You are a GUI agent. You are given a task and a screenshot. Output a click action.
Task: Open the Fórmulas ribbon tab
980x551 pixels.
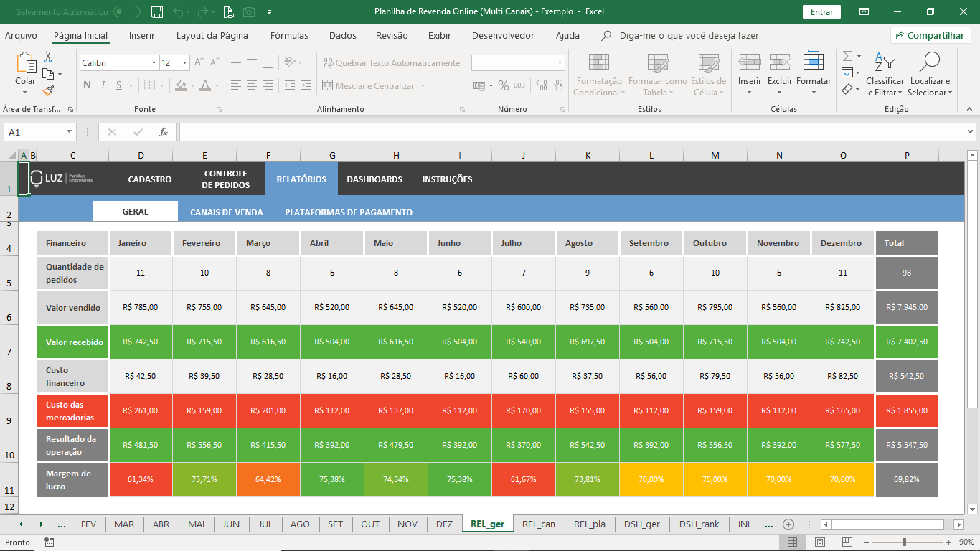click(x=289, y=35)
